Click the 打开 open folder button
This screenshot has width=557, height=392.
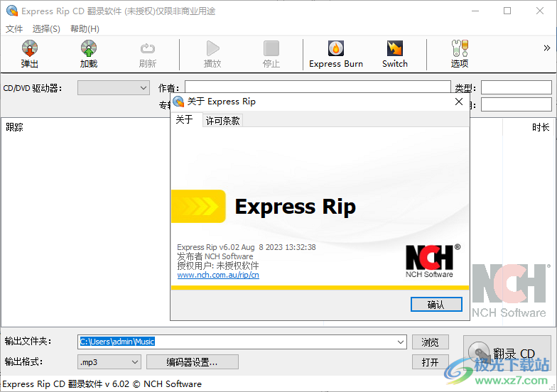tap(431, 362)
